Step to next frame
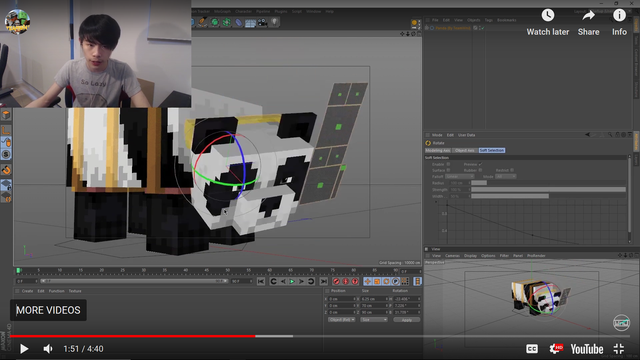This screenshot has width=640, height=360. [x=302, y=281]
